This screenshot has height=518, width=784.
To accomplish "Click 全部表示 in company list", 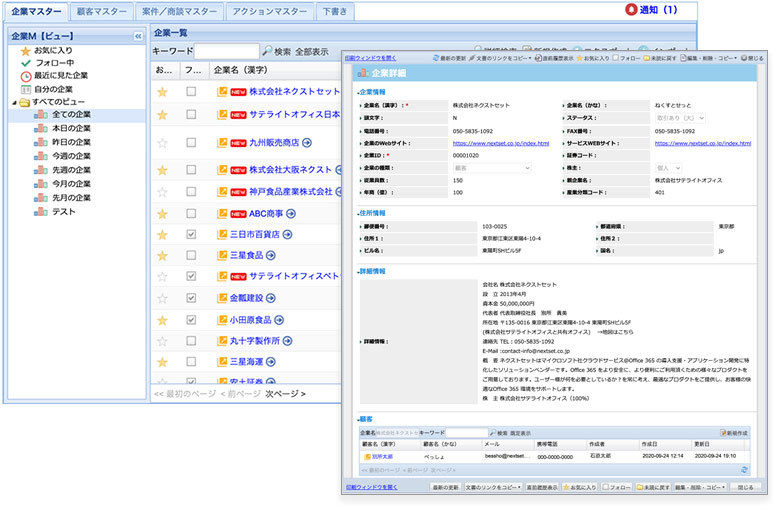I will click(312, 52).
